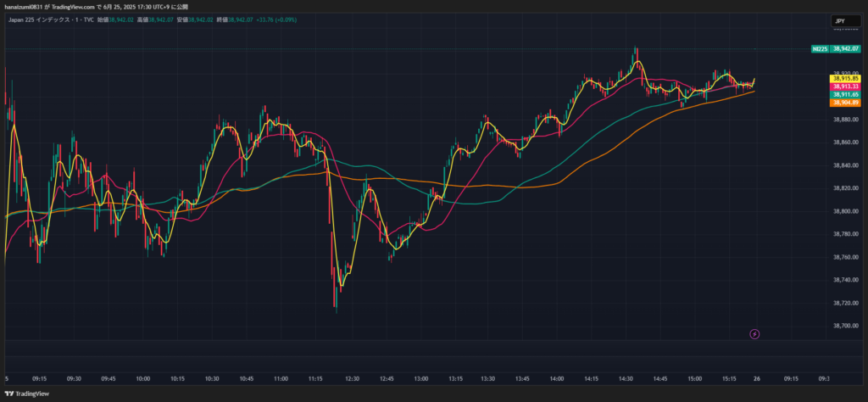The height and width of the screenshot is (402, 868).
Task: Click the 12:45 time axis label
Action: (387, 379)
